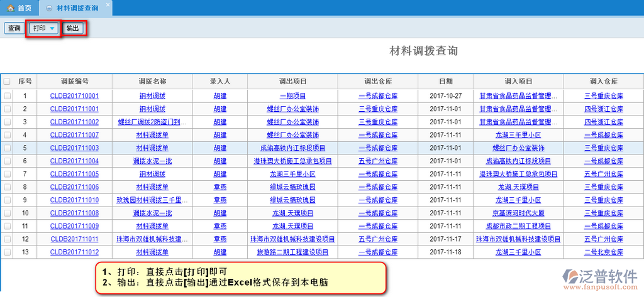Click 章燕 entry person link in row 8

pyautogui.click(x=220, y=187)
